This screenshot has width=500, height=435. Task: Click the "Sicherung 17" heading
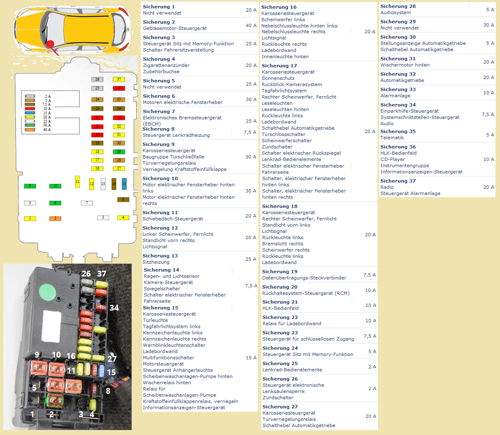[x=279, y=66]
